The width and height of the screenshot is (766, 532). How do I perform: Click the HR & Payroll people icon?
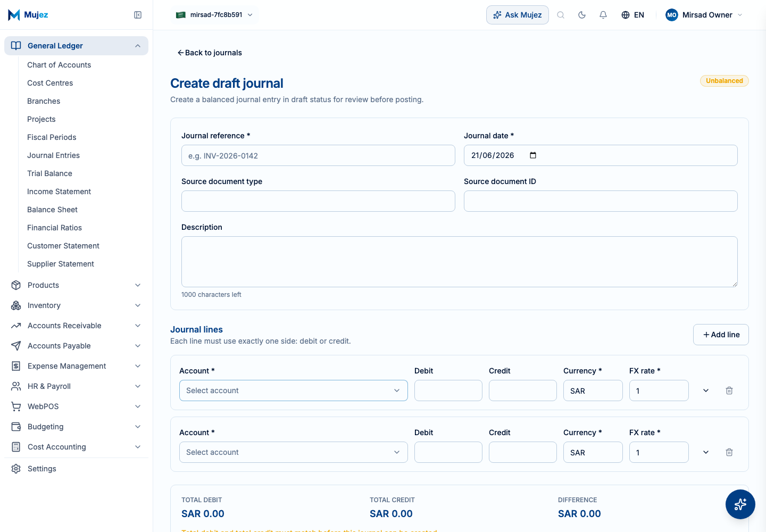16,386
